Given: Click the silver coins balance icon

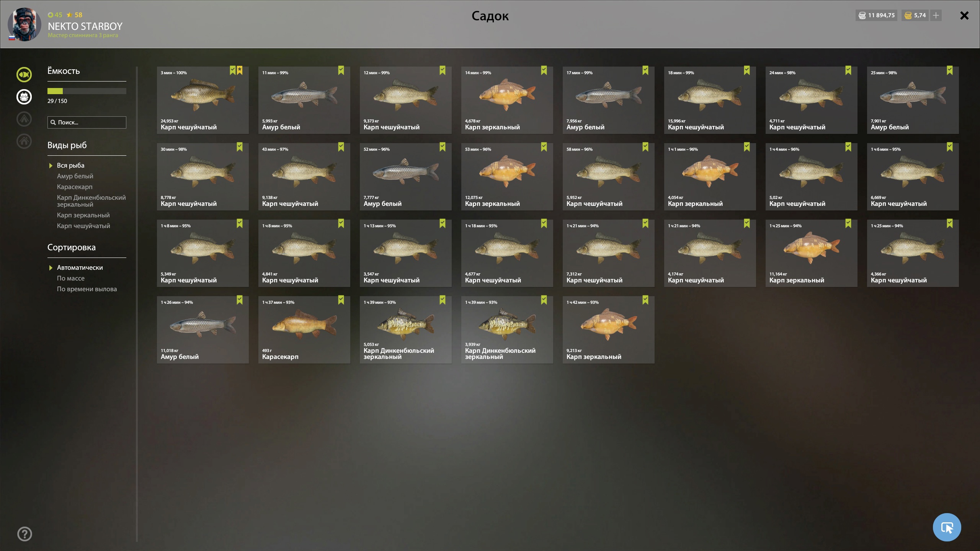Looking at the screenshot, I should point(862,15).
